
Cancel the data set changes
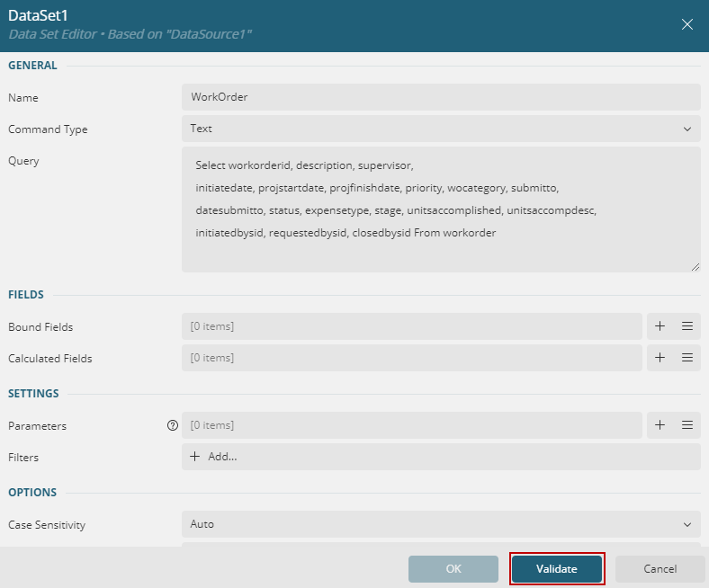click(660, 569)
